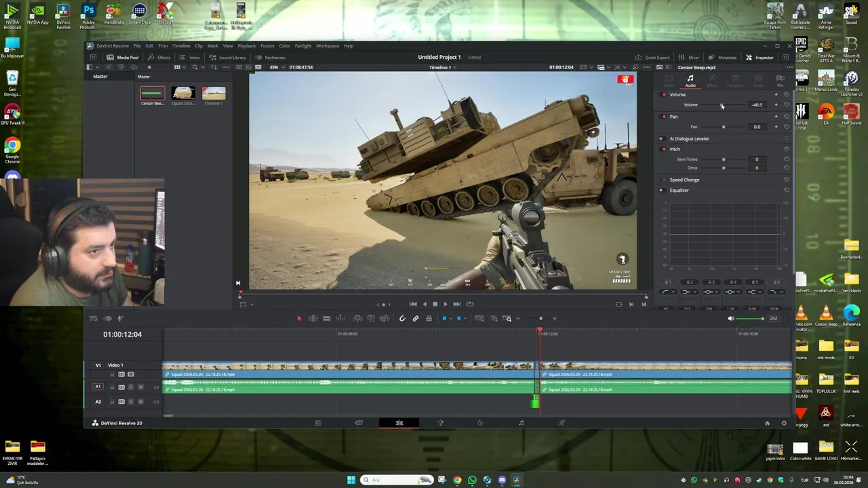Screen dimensions: 868x488
Task: Add a blue flag to clip
Action: [445, 319]
